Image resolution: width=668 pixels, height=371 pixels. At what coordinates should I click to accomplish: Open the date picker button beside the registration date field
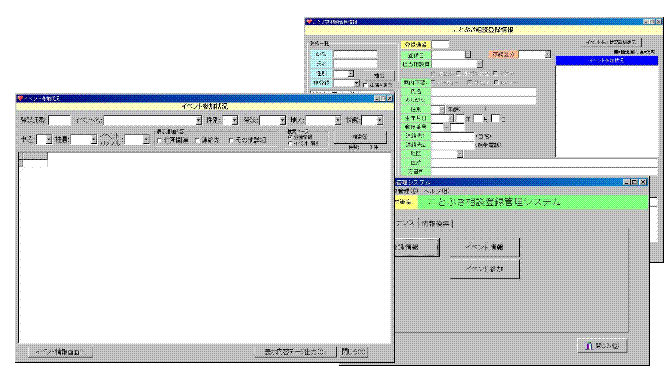(x=468, y=55)
